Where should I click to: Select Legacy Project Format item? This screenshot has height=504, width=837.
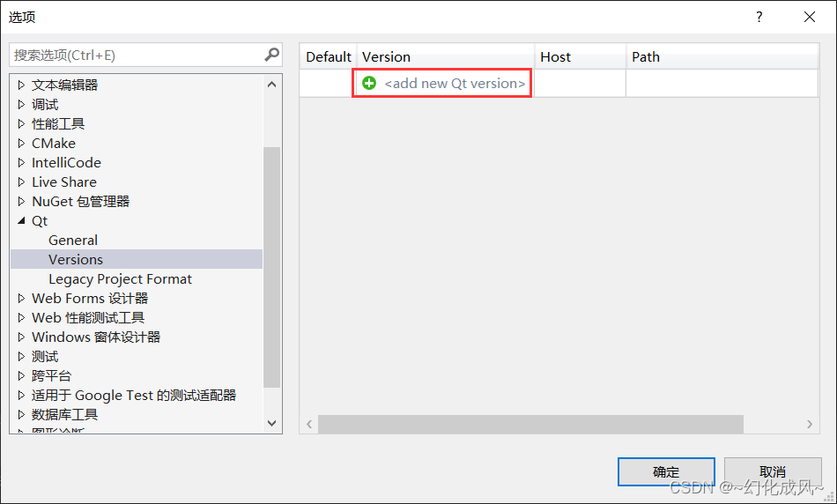120,279
